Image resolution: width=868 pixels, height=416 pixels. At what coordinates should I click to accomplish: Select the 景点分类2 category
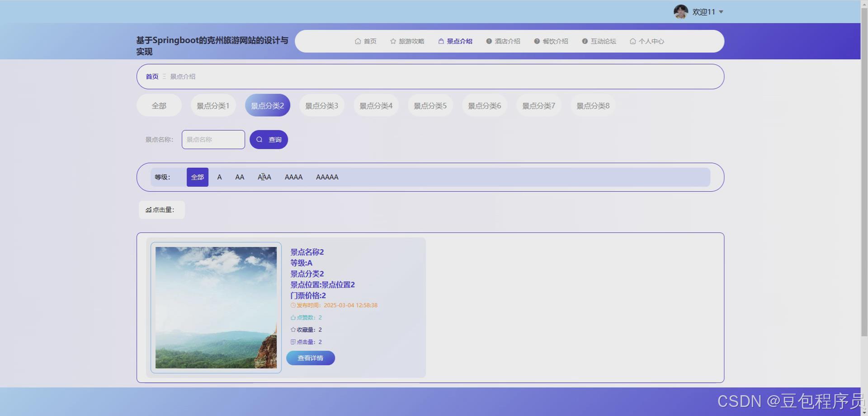point(268,105)
